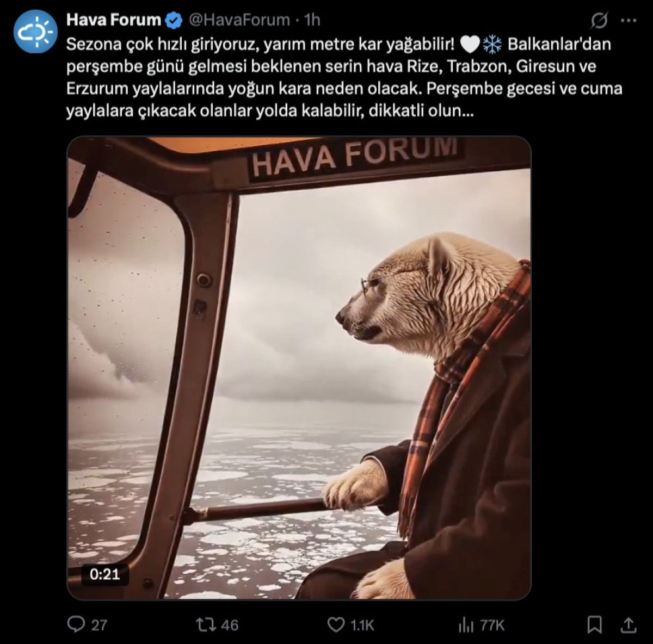Screen dimensions: 653x644
Task: Bookmark the post
Action: [595, 625]
